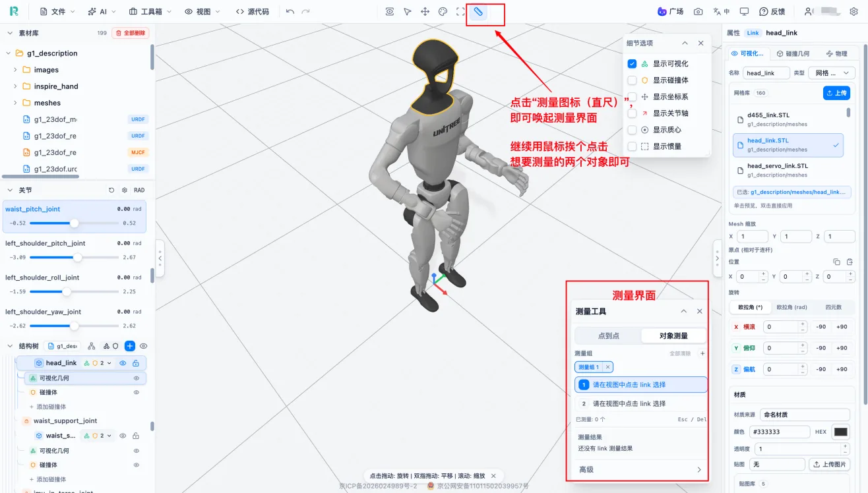Select 对象测量 tab
Screen dimensions: 868x493
pos(673,335)
